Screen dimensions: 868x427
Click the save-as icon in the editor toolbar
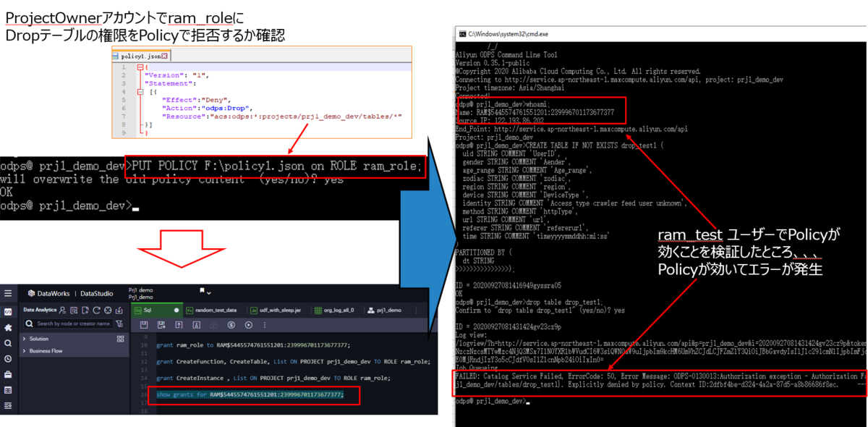161,325
